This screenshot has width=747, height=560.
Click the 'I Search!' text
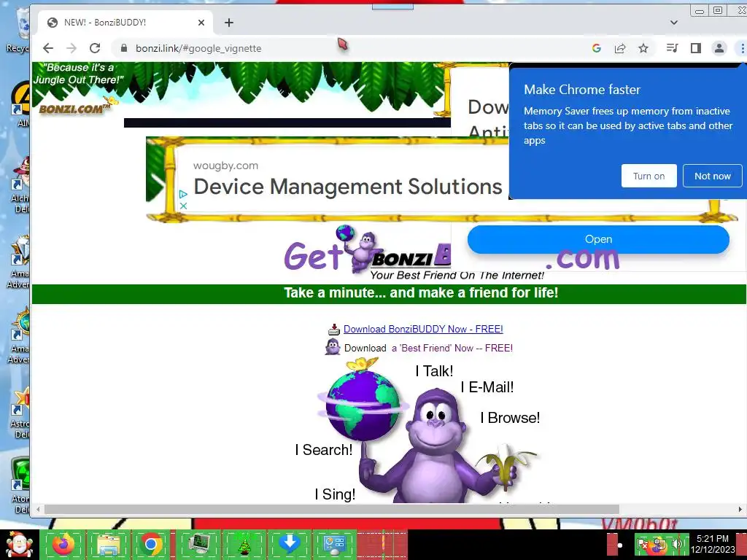[x=323, y=449]
